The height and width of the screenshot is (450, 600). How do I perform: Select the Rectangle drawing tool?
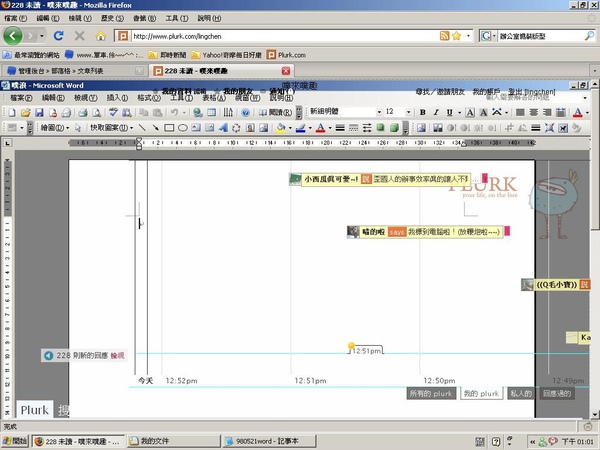tap(169, 128)
